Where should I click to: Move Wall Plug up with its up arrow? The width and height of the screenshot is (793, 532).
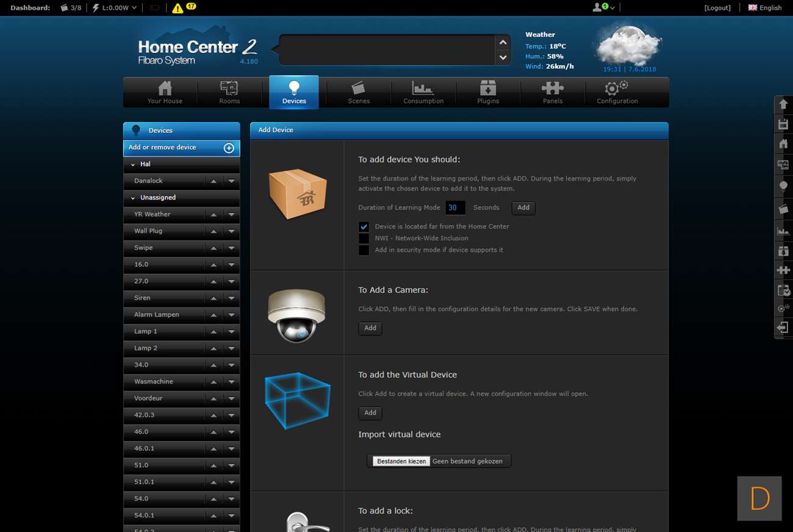[x=213, y=231]
